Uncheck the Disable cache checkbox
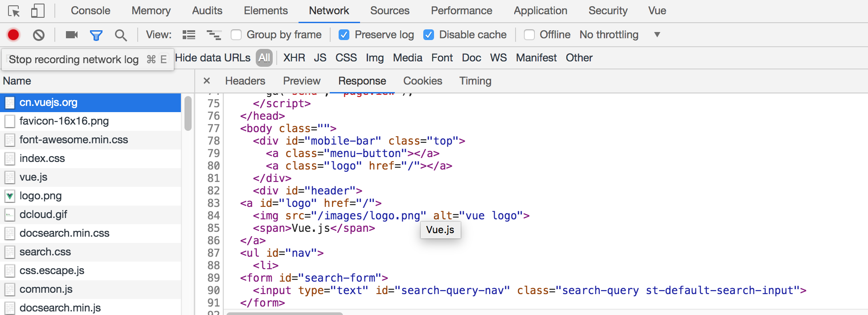This screenshot has width=868, height=315. click(x=429, y=35)
